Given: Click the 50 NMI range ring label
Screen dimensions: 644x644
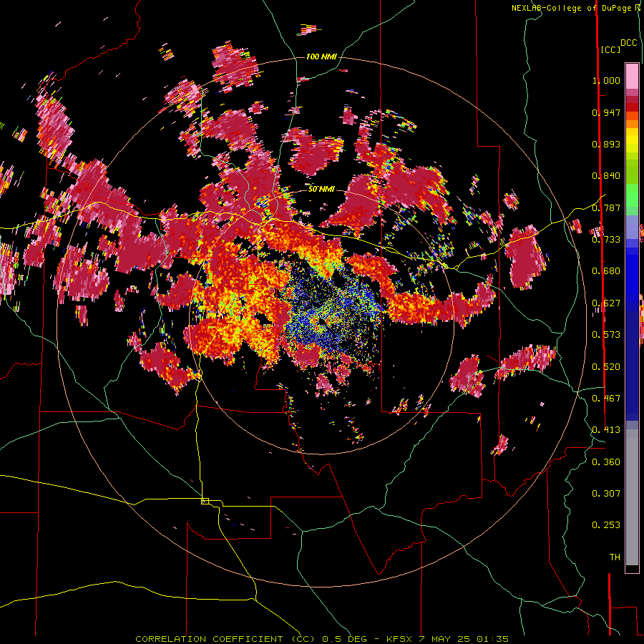Looking at the screenshot, I should pyautogui.click(x=321, y=189).
